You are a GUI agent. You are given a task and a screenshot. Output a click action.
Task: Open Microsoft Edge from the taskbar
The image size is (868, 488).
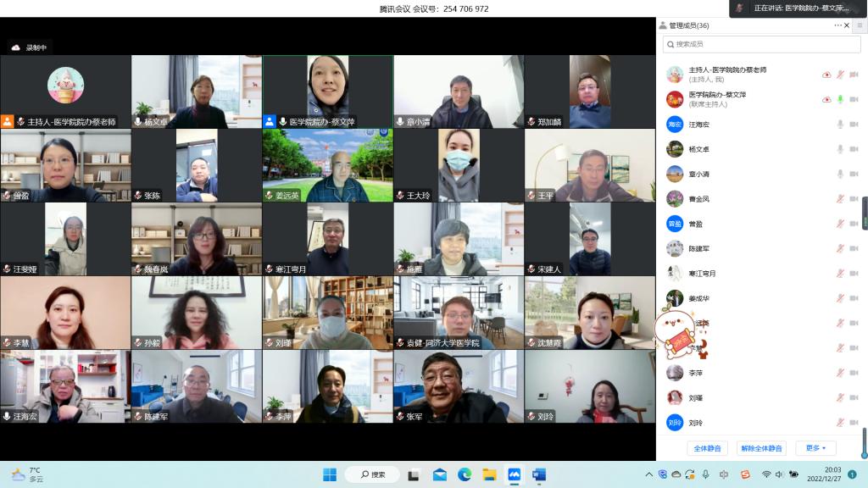(465, 474)
